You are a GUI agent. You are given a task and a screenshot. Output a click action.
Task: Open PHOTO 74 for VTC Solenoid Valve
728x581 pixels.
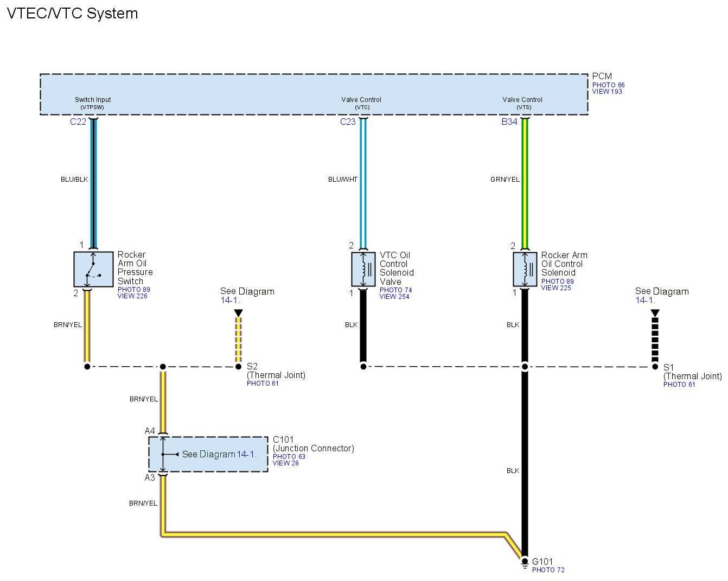tap(395, 290)
